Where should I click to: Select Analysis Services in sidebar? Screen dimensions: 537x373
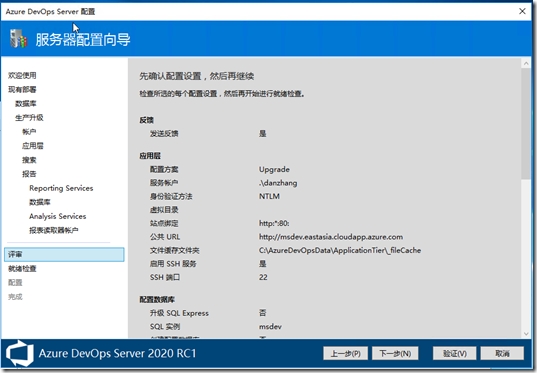pyautogui.click(x=58, y=216)
